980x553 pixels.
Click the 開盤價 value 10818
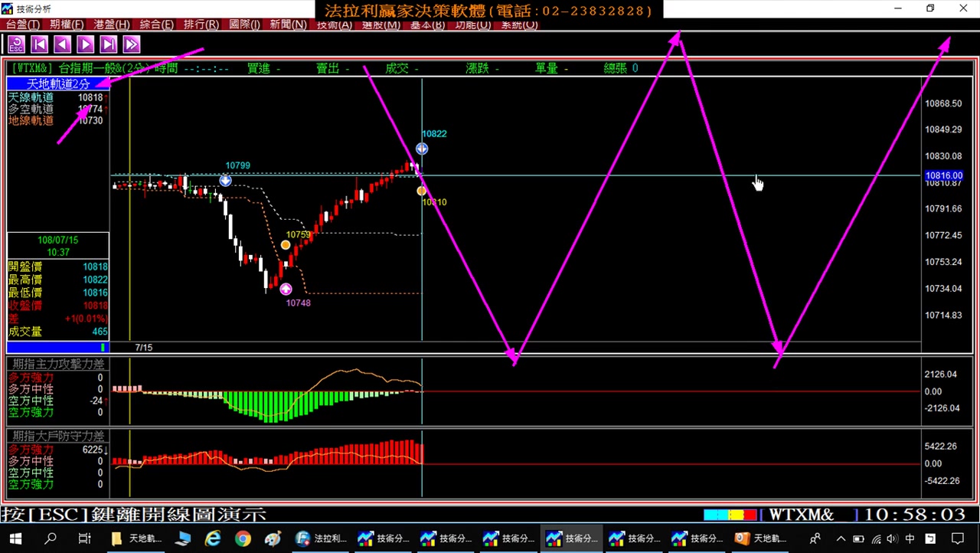96,267
